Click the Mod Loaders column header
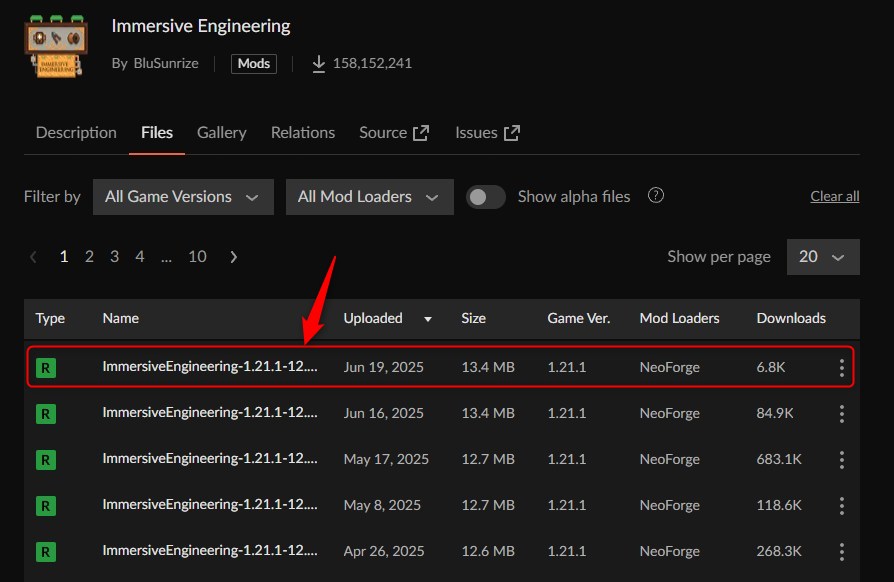 click(x=680, y=319)
